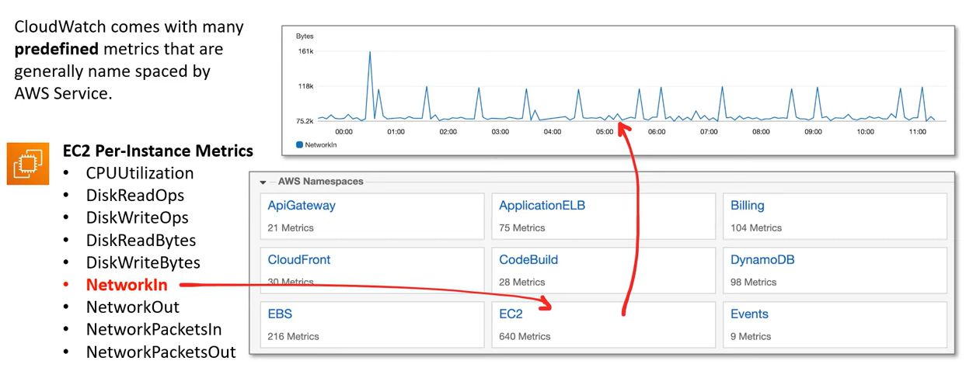The width and height of the screenshot is (980, 378).
Task: Click the 01:00 time axis label
Action: tap(396, 132)
